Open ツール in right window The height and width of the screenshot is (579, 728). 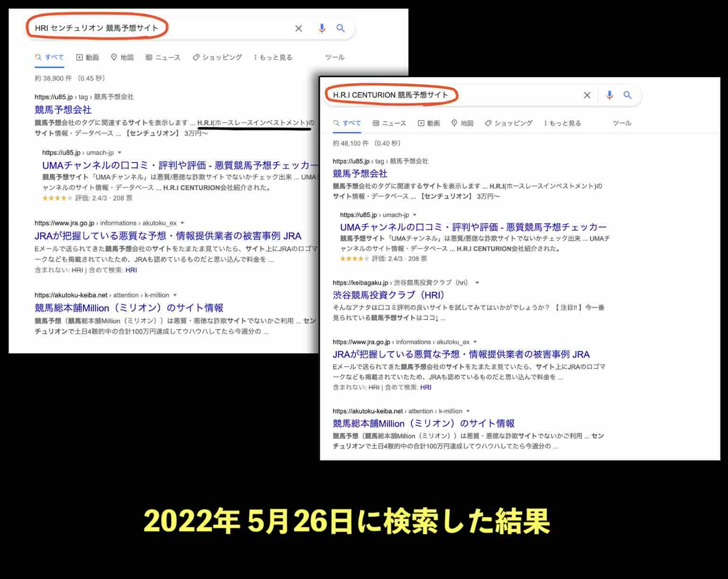(x=622, y=123)
